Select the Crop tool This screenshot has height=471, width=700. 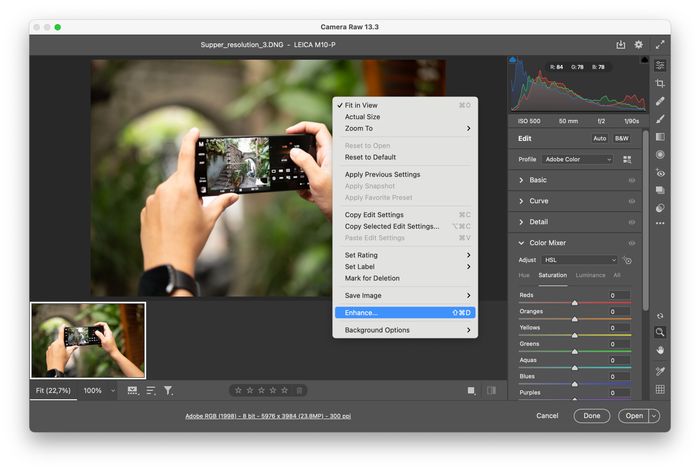660,83
